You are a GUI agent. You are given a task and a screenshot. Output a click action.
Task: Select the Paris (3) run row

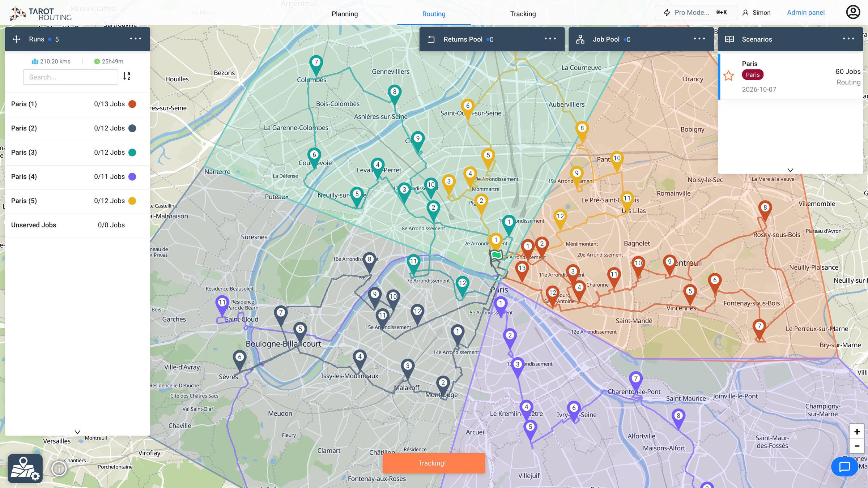click(77, 153)
